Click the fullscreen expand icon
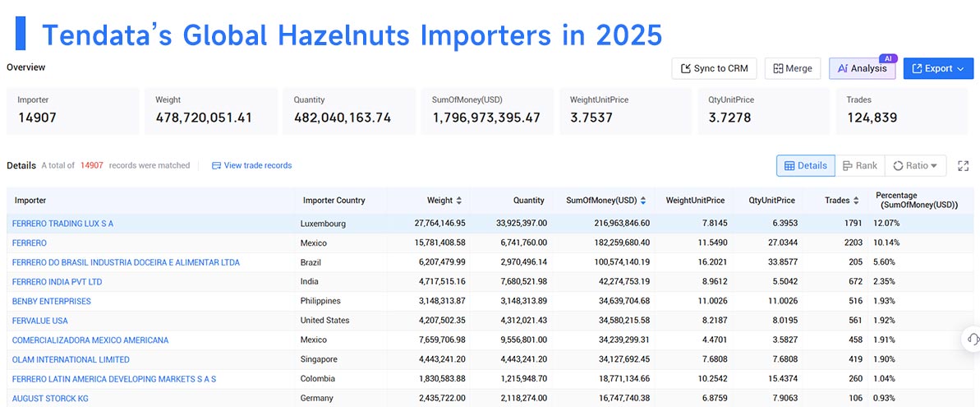Viewport: 980px width, 407px height. [963, 165]
